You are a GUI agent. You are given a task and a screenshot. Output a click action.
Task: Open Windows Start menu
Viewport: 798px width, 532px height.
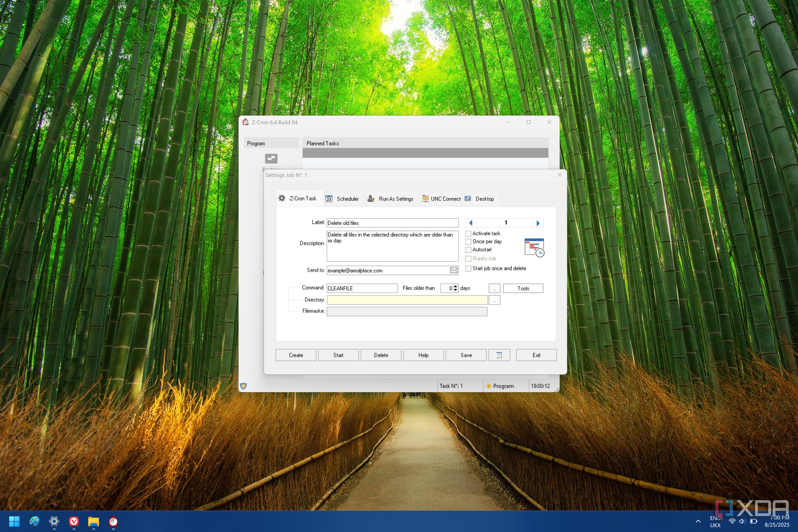click(x=14, y=521)
